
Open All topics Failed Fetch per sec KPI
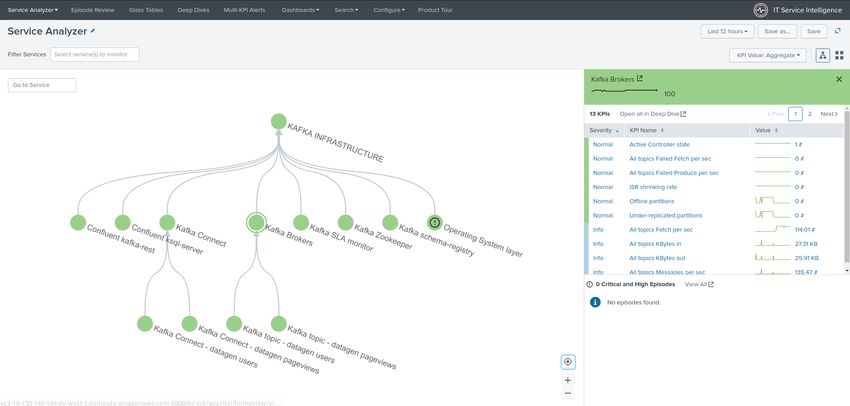pyautogui.click(x=670, y=159)
